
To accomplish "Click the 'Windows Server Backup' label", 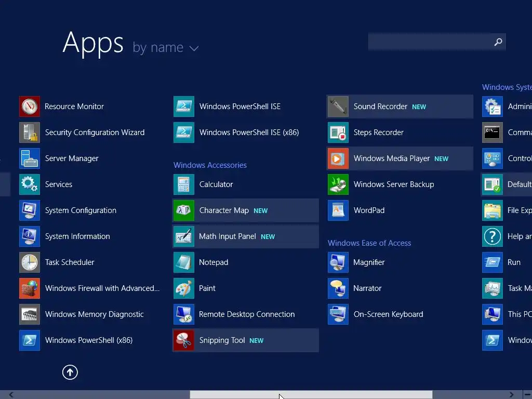I will click(x=394, y=184).
